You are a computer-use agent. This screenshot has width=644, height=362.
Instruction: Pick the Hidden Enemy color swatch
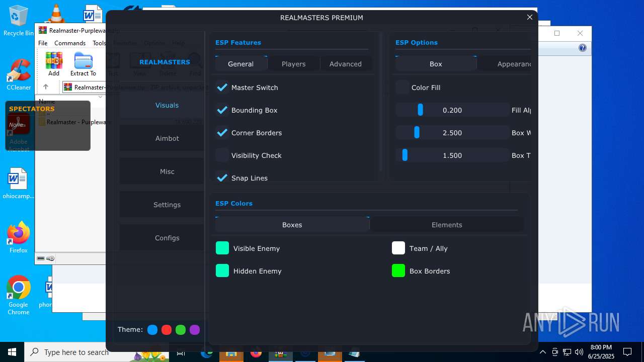click(x=222, y=271)
